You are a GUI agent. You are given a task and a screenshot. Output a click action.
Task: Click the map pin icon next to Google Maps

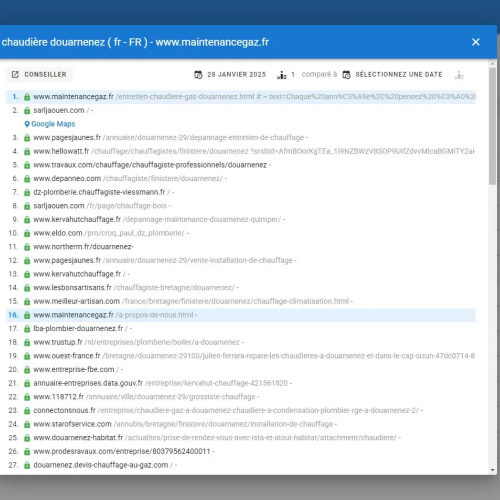coord(27,124)
